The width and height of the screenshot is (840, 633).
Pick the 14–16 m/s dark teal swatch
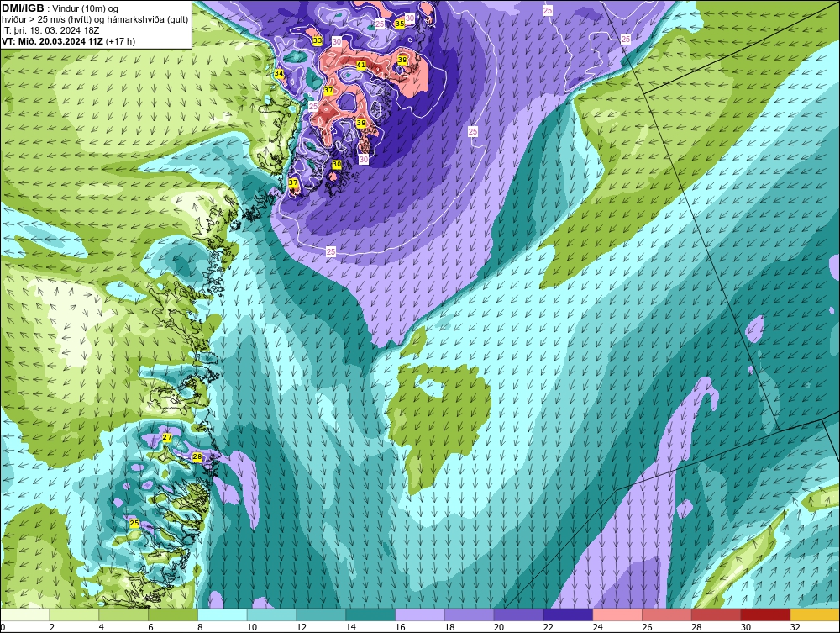pos(370,615)
